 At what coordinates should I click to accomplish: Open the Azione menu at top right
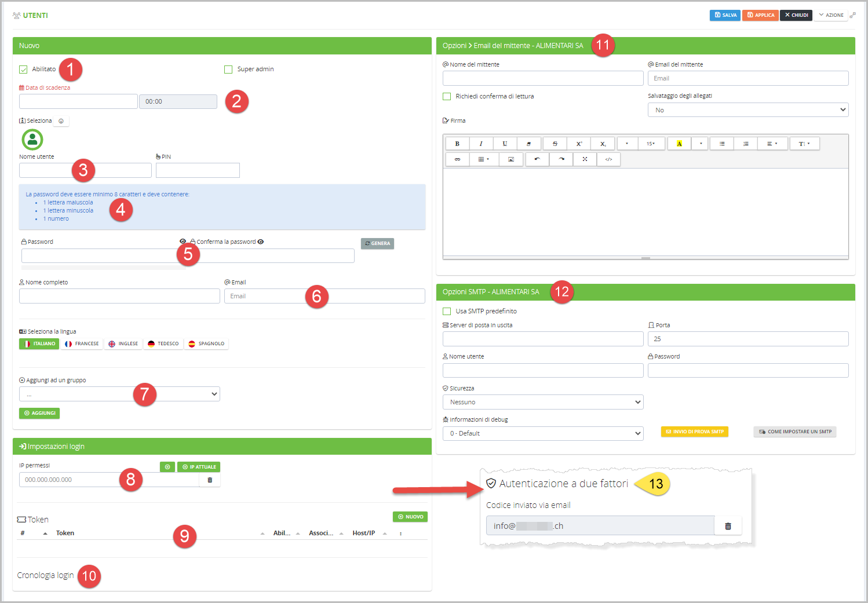tap(831, 15)
